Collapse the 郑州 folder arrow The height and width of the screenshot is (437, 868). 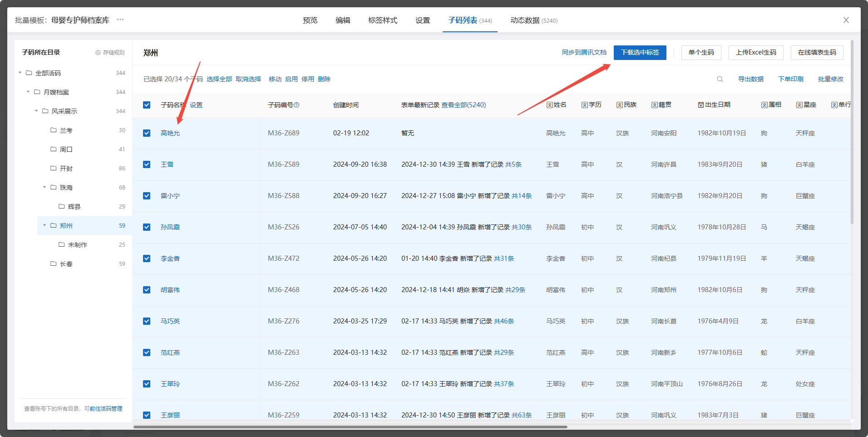tap(44, 225)
